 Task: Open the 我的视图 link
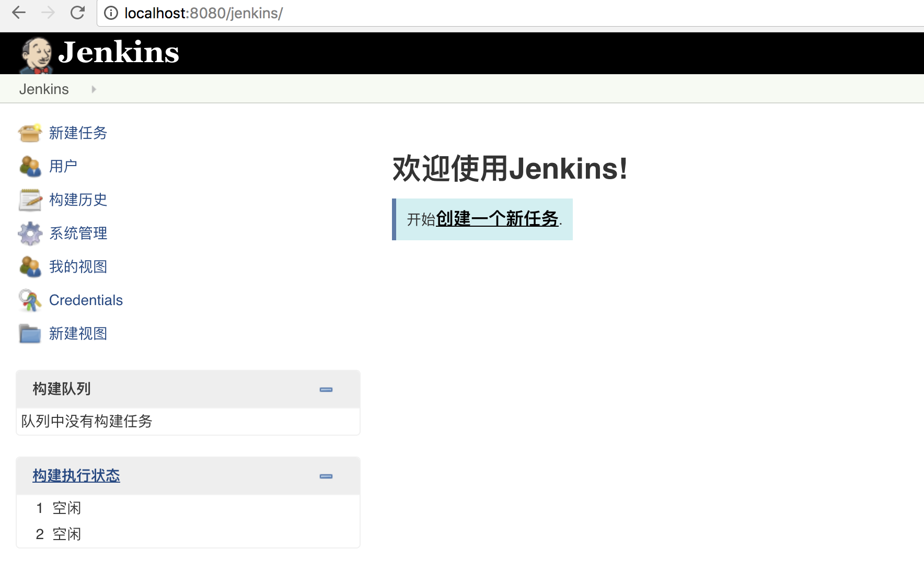point(78,266)
